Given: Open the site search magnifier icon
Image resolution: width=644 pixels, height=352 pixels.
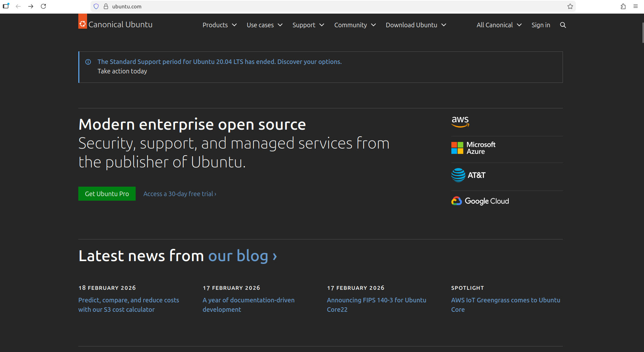Looking at the screenshot, I should [563, 25].
